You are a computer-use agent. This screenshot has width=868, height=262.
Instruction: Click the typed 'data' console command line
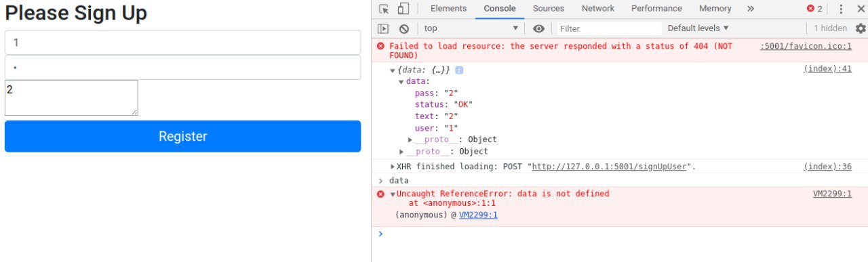[x=399, y=181]
